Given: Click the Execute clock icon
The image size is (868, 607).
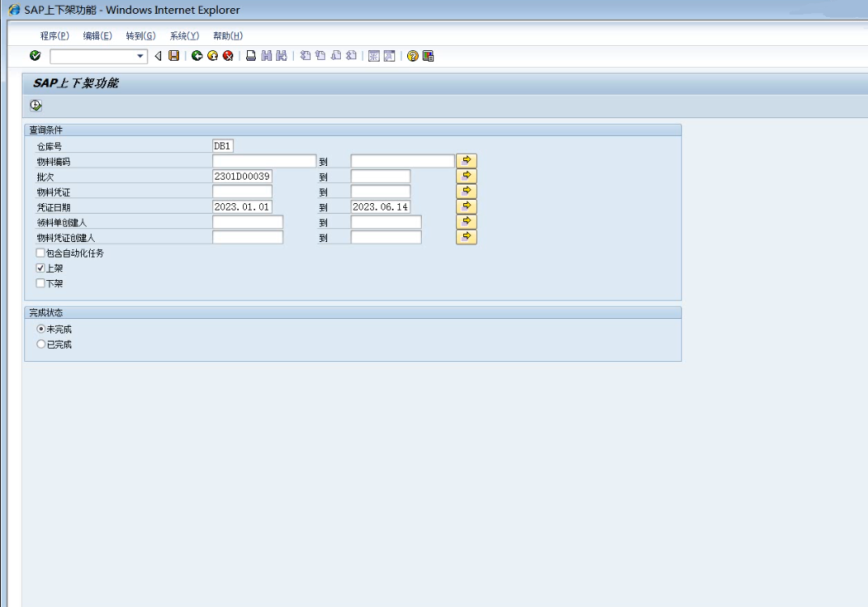Looking at the screenshot, I should (x=36, y=106).
